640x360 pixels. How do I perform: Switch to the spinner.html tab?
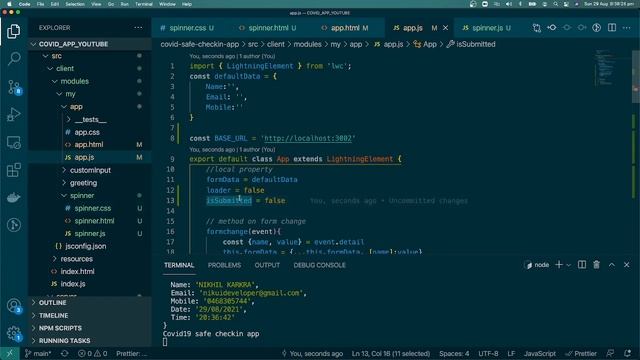click(268, 28)
